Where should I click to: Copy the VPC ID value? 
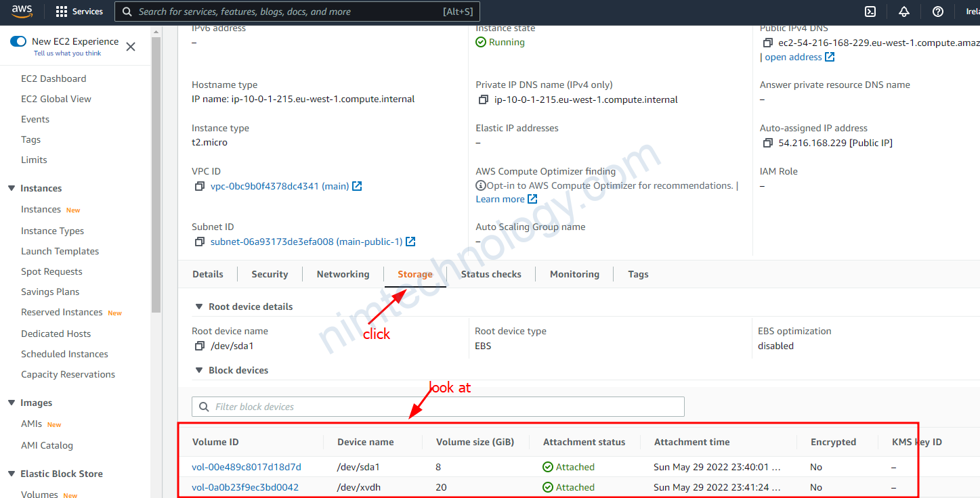click(x=199, y=186)
